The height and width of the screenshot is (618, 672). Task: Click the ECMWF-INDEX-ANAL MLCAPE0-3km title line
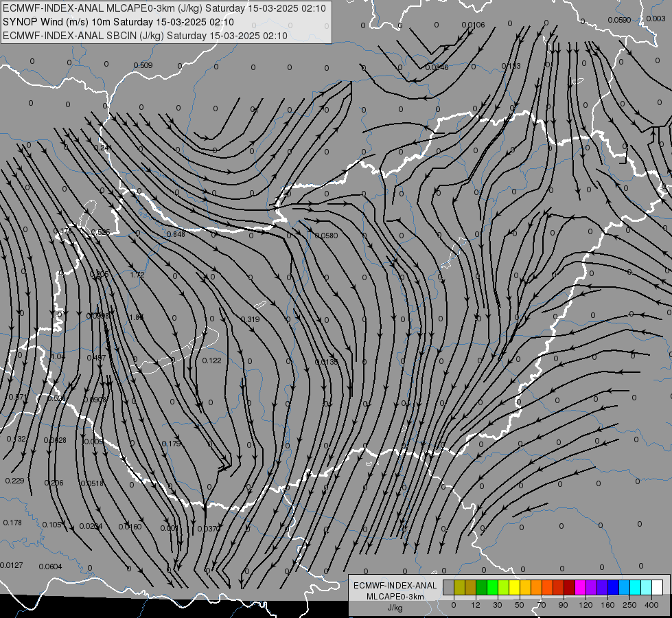(164, 8)
